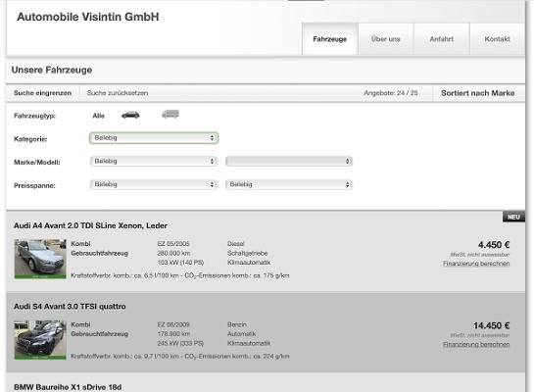Screen dimensions: 534x392
Task: Select the passenger car vehicle type icon
Action: point(130,115)
